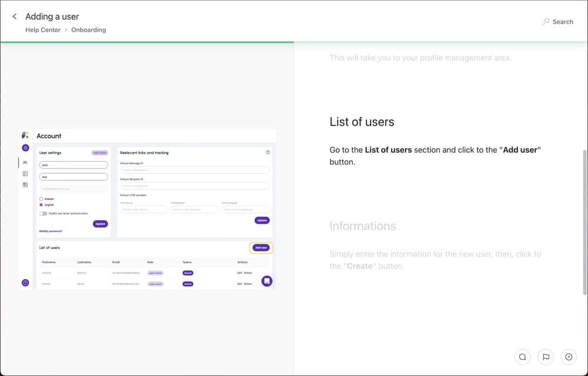Image resolution: width=588 pixels, height=376 pixels.
Task: Click Update in the User settings card
Action: pyautogui.click(x=100, y=224)
